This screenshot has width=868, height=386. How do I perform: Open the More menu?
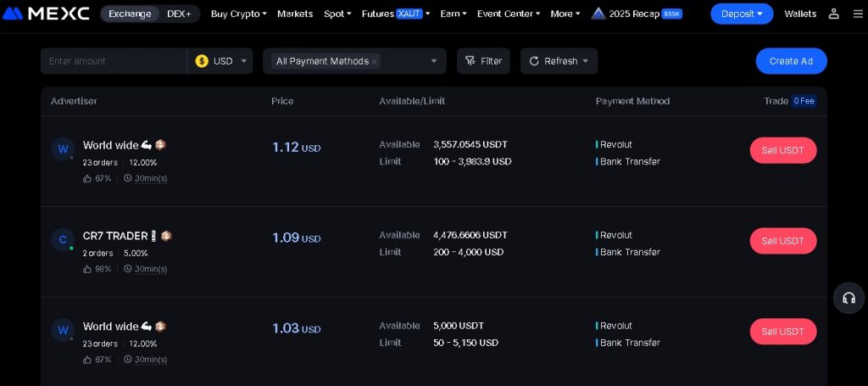pyautogui.click(x=565, y=14)
